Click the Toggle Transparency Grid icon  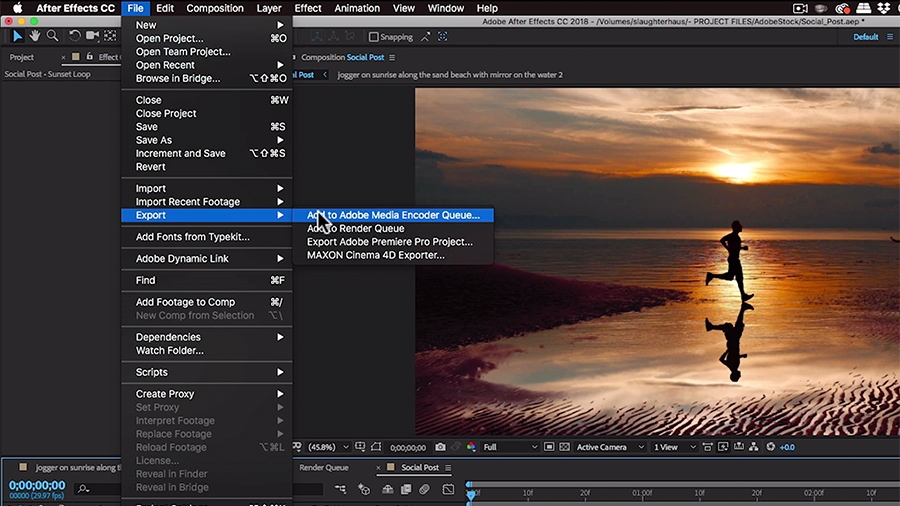point(564,447)
